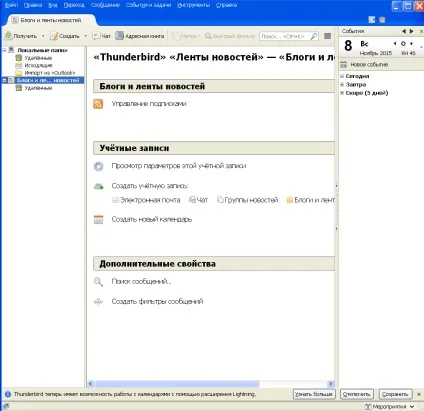Select the Блоги и ленты новостей account
The width and height of the screenshot is (424, 411).
point(48,80)
